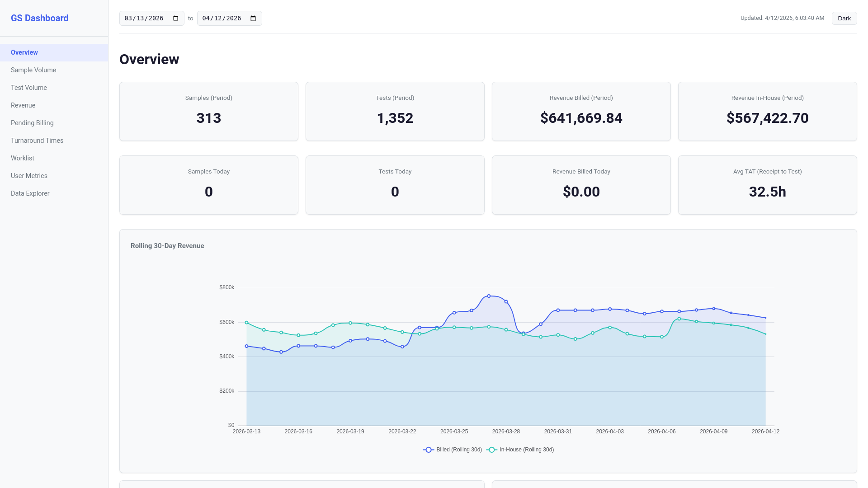The image size is (868, 488).
Task: Click the GS Dashboard logo link
Action: pyautogui.click(x=40, y=18)
